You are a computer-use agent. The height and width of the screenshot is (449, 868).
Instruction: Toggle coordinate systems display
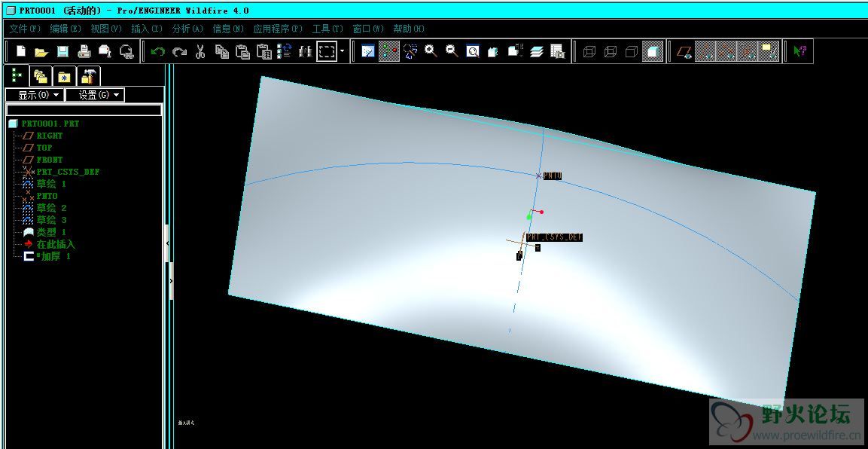pyautogui.click(x=748, y=51)
